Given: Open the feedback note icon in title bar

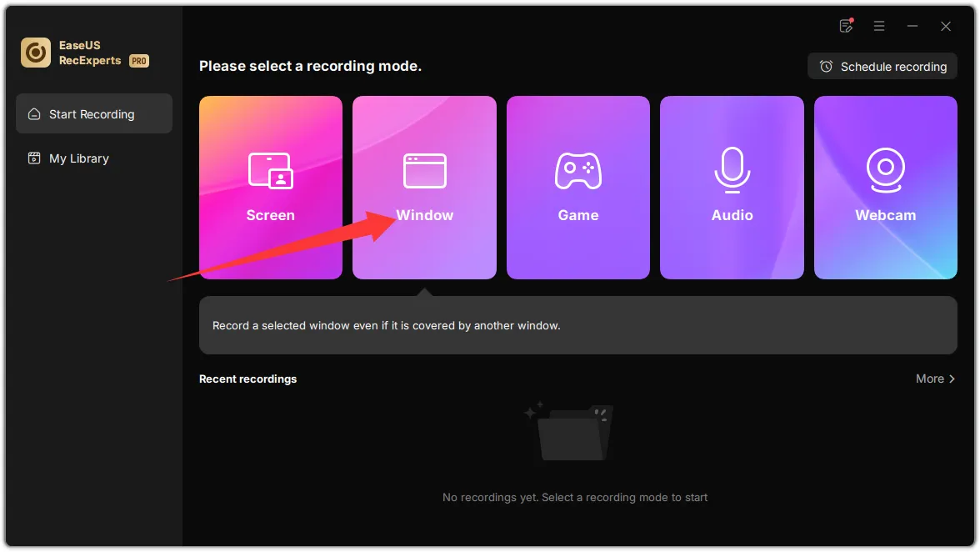Looking at the screenshot, I should coord(846,26).
